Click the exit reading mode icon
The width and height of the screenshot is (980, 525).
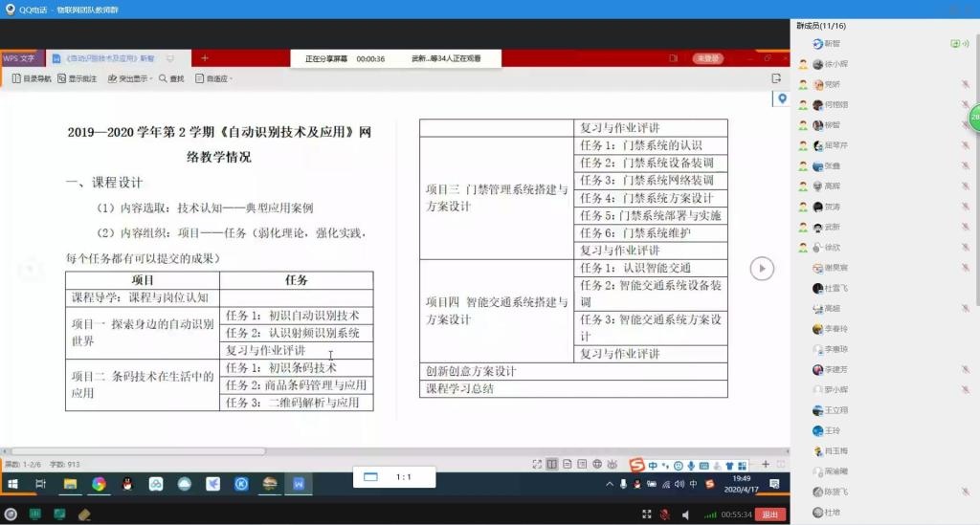coord(776,78)
